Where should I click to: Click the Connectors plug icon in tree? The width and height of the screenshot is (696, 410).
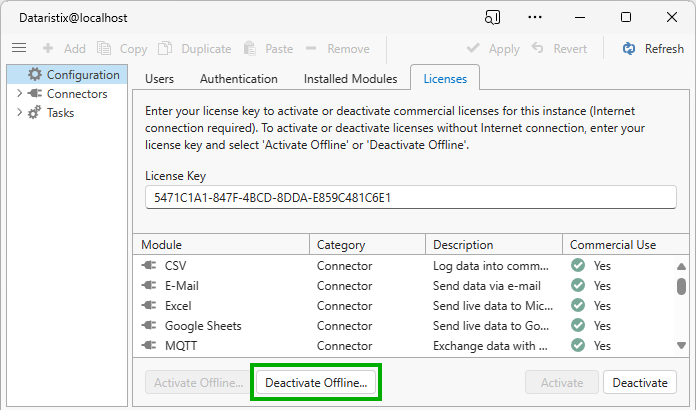pos(36,94)
